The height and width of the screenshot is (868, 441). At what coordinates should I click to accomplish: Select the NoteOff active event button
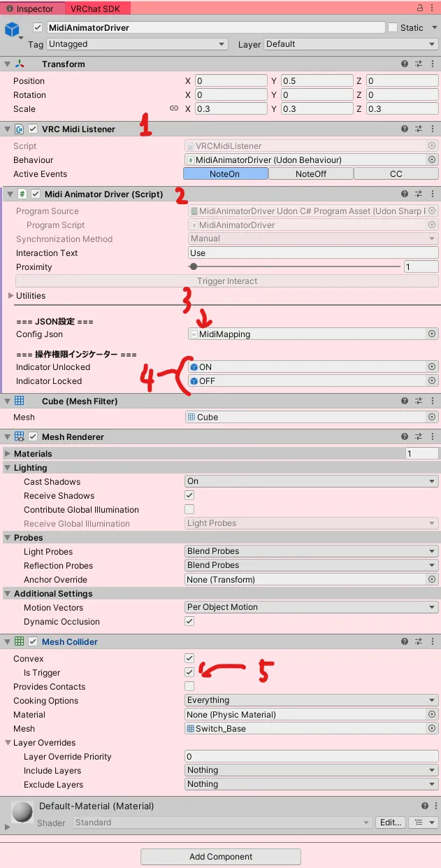(x=310, y=174)
